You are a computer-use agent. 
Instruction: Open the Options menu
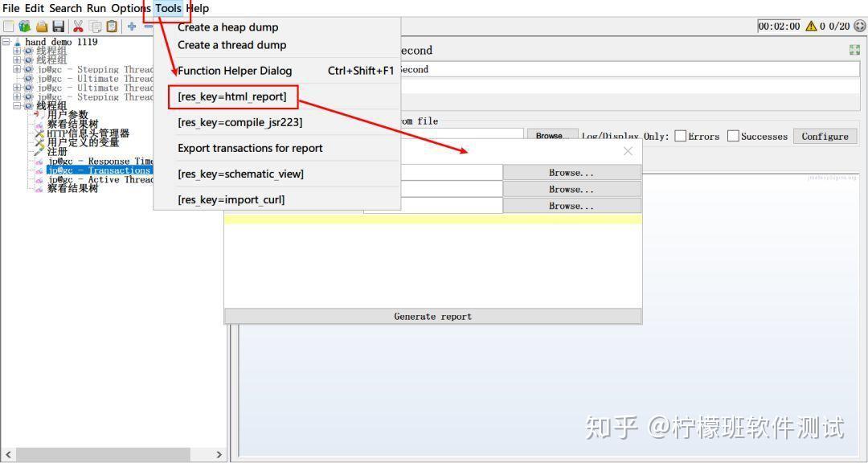coord(130,8)
